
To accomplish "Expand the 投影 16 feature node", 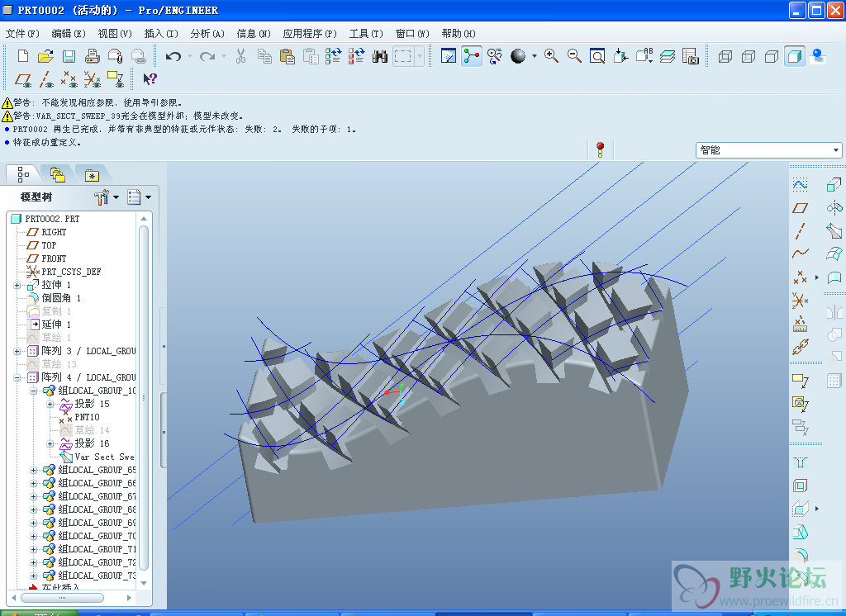I will coord(50,444).
